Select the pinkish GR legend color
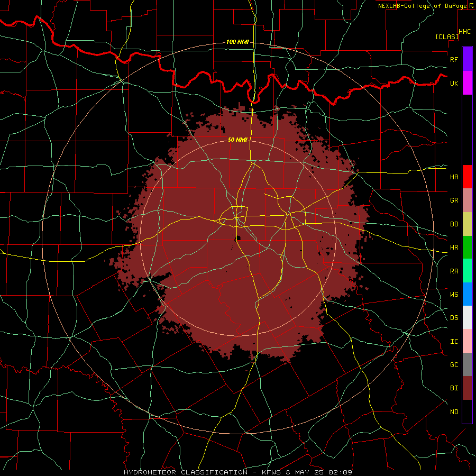 point(467,200)
